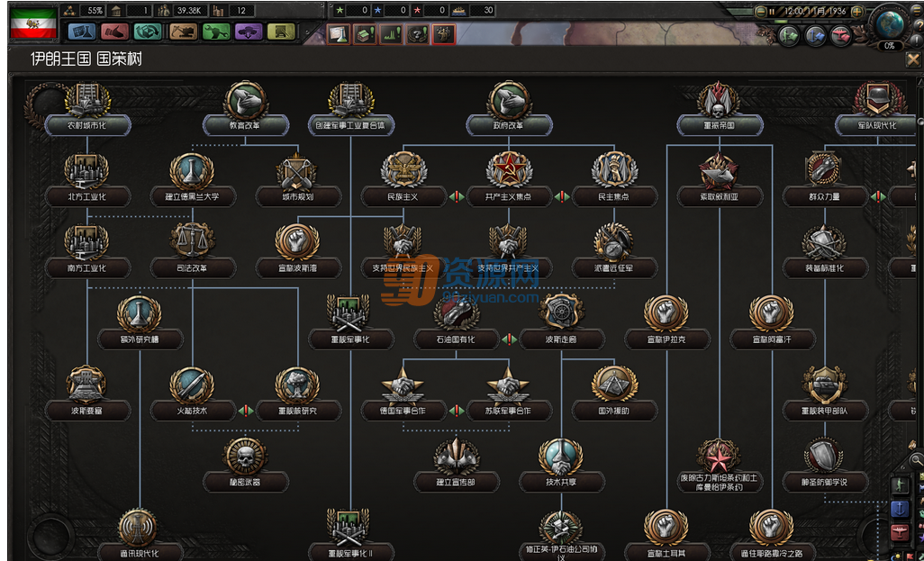This screenshot has height=561, width=924.
Task: Select the 秘密武器 skull focus
Action: (246, 466)
